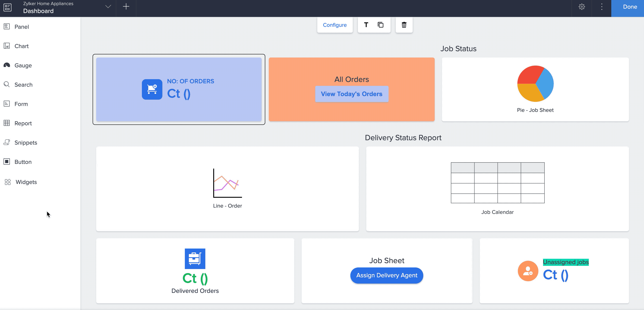644x310 pixels.
Task: Select Widgets in the sidebar
Action: pos(26,182)
